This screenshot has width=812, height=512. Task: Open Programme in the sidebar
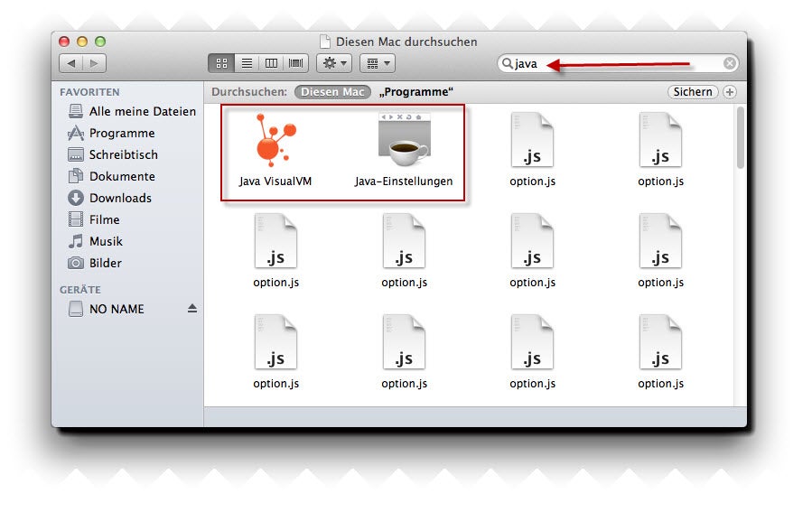122,133
